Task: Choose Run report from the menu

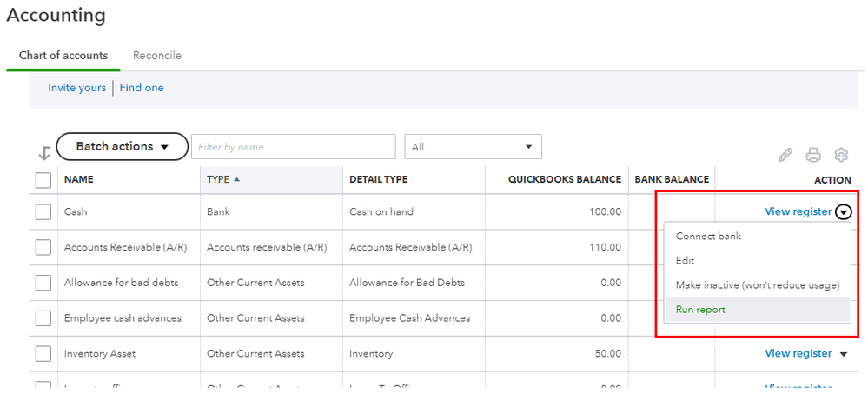Action: (x=700, y=310)
